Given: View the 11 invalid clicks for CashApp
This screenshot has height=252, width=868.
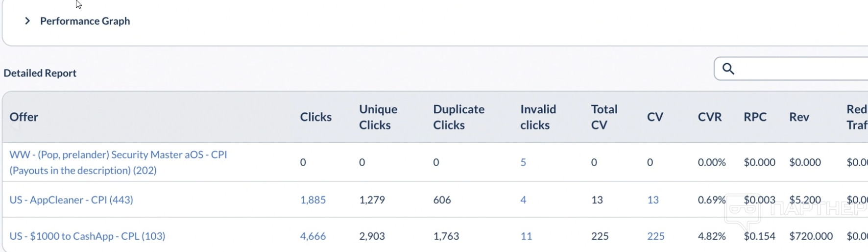Looking at the screenshot, I should pyautogui.click(x=526, y=236).
